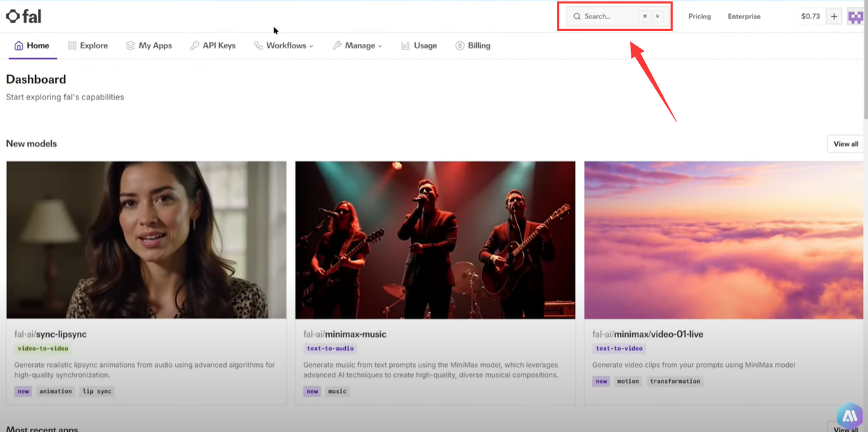This screenshot has width=868, height=432.
Task: Click the fal logo
Action: 24,16
